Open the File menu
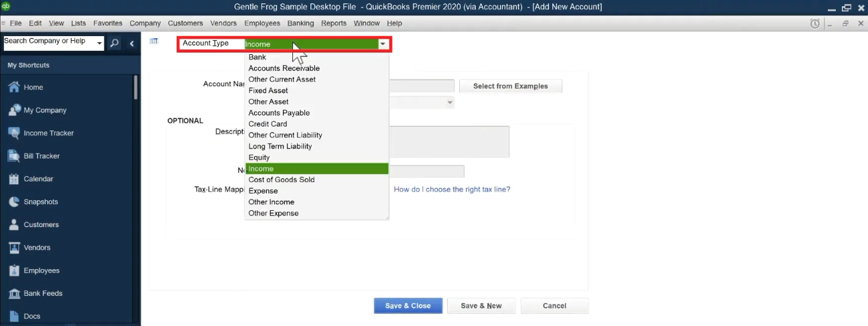Image resolution: width=868 pixels, height=326 pixels. coord(15,23)
